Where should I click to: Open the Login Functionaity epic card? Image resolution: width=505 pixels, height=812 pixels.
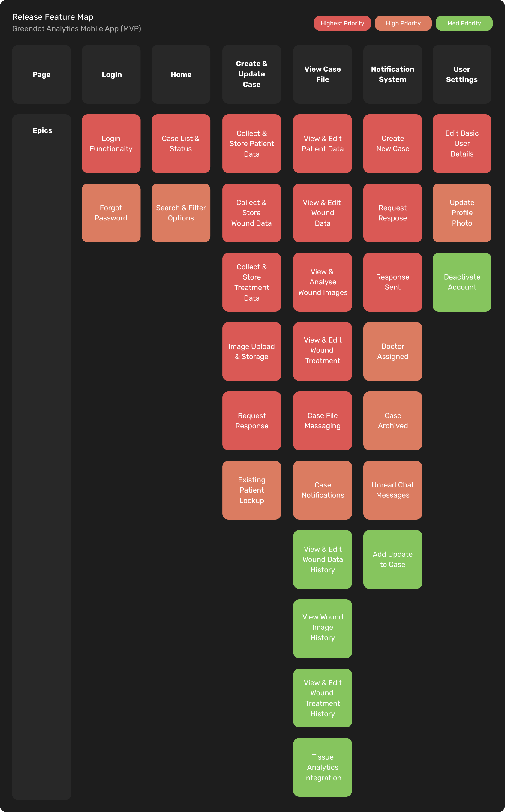[x=111, y=144]
